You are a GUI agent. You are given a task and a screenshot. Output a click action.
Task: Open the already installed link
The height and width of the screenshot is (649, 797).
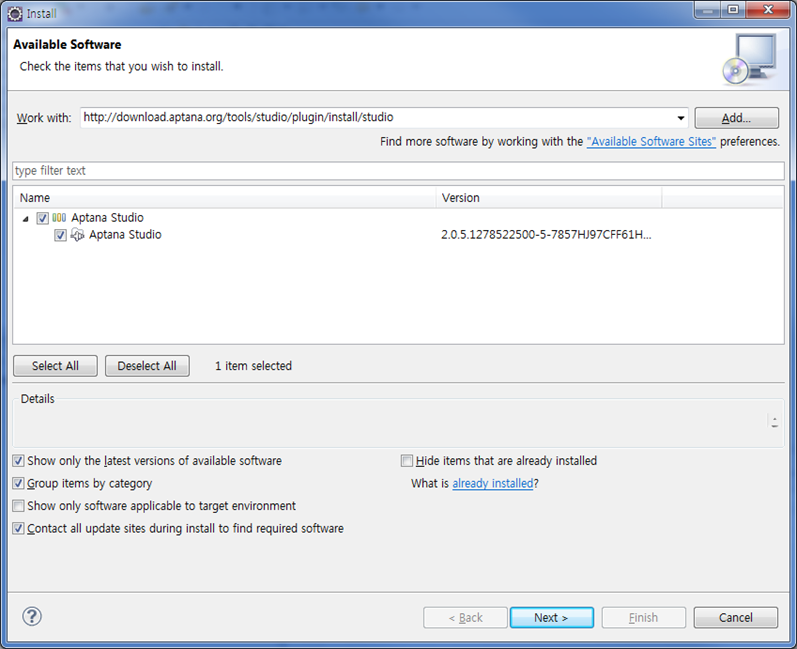point(493,483)
